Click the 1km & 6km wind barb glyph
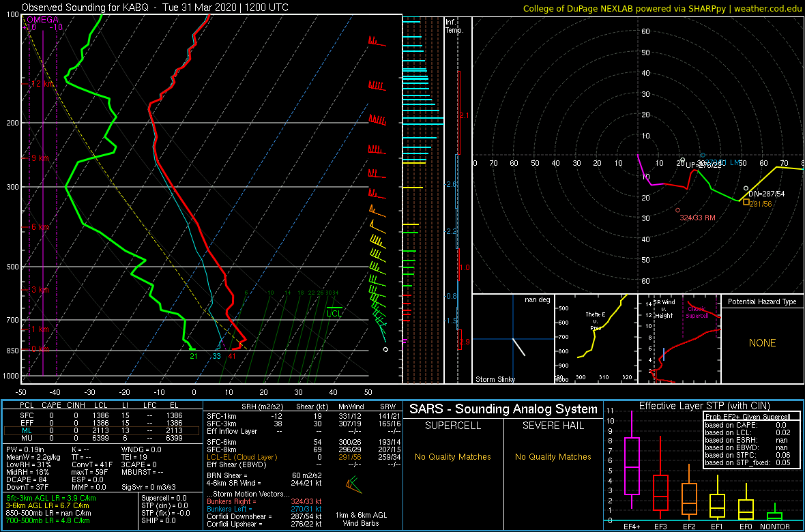This screenshot has width=805, height=532. 353,484
